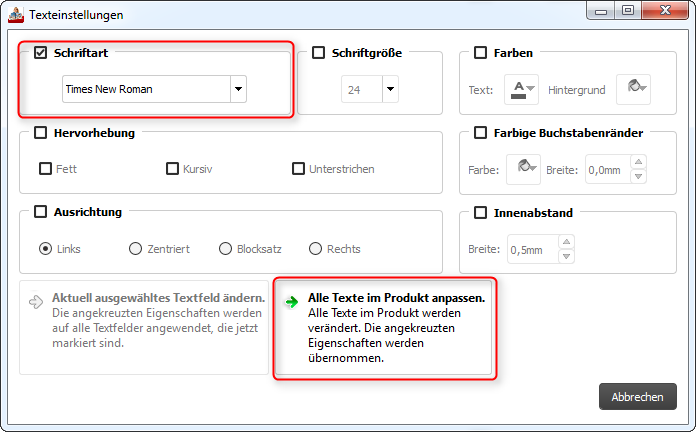Screen dimensions: 696x432
Task: Click the gray arrow current-textfield icon
Action: click(x=36, y=301)
